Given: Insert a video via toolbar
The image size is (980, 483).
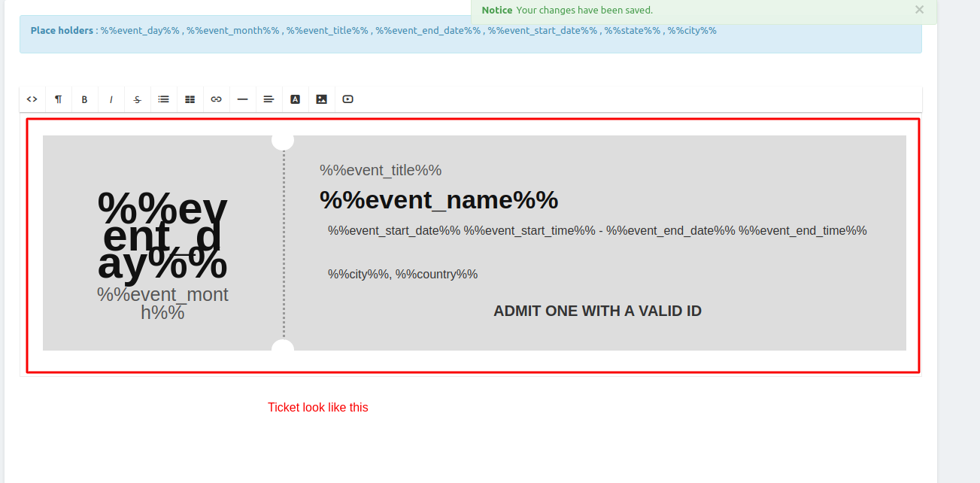Looking at the screenshot, I should click(x=347, y=99).
